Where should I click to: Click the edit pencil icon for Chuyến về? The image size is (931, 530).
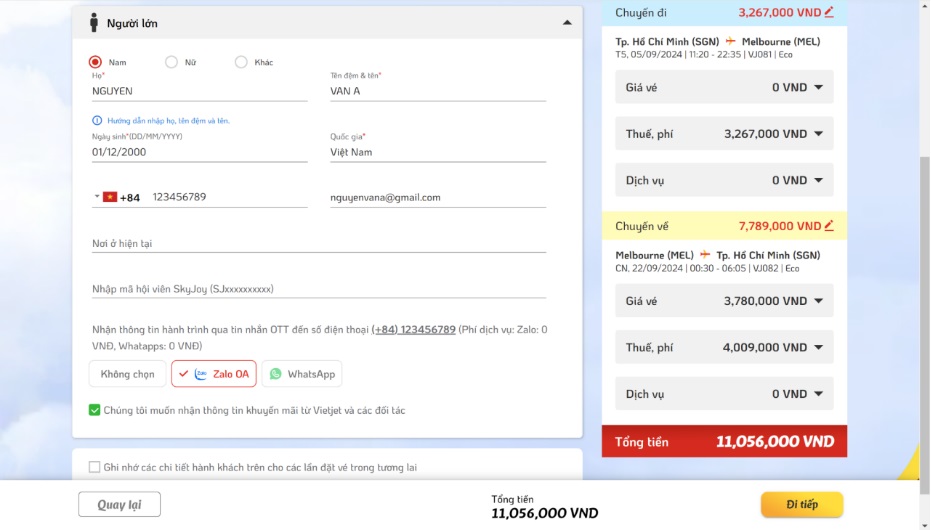pos(829,226)
